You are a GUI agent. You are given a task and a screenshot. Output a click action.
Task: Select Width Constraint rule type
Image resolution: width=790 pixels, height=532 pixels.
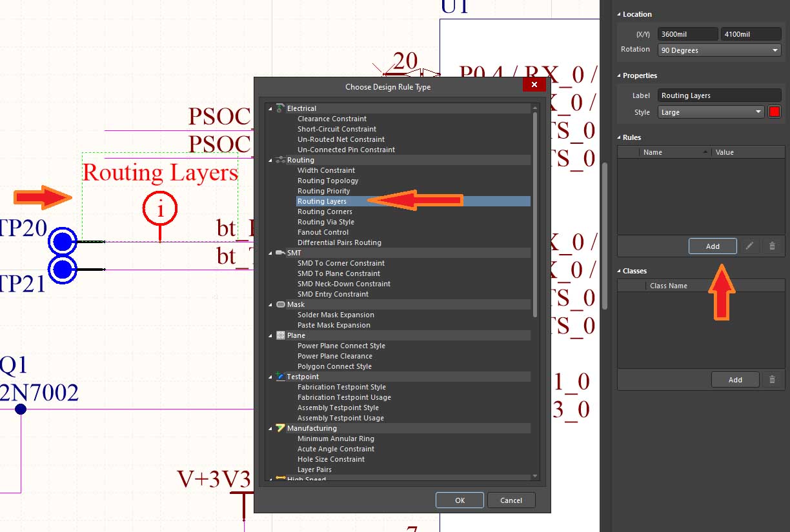(x=326, y=170)
